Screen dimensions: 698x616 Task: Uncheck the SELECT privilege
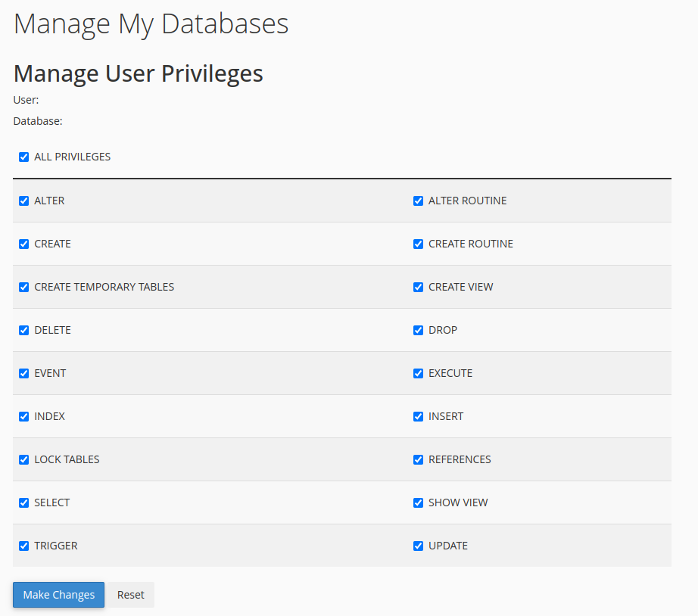click(24, 503)
